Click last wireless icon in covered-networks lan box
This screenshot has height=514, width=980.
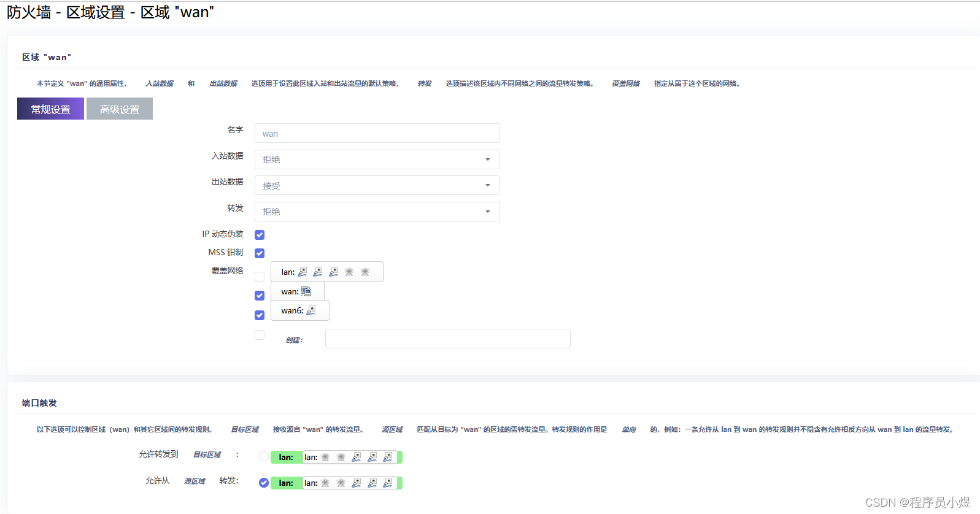(x=365, y=272)
